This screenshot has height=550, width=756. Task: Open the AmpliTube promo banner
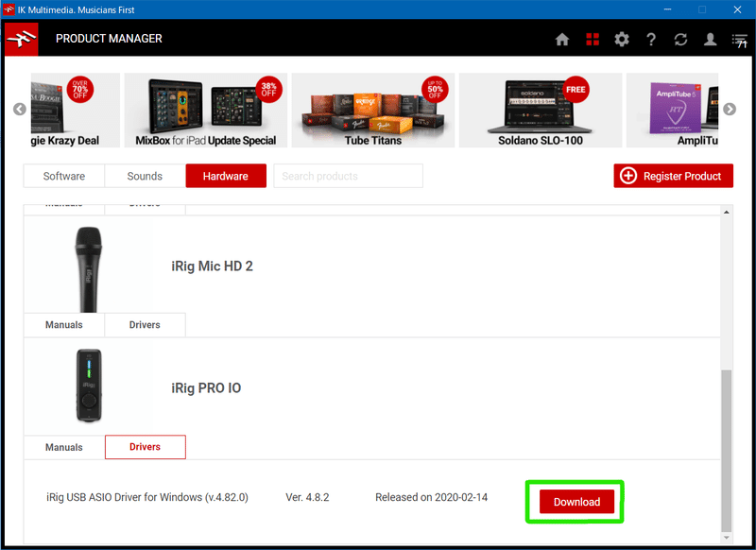point(672,110)
